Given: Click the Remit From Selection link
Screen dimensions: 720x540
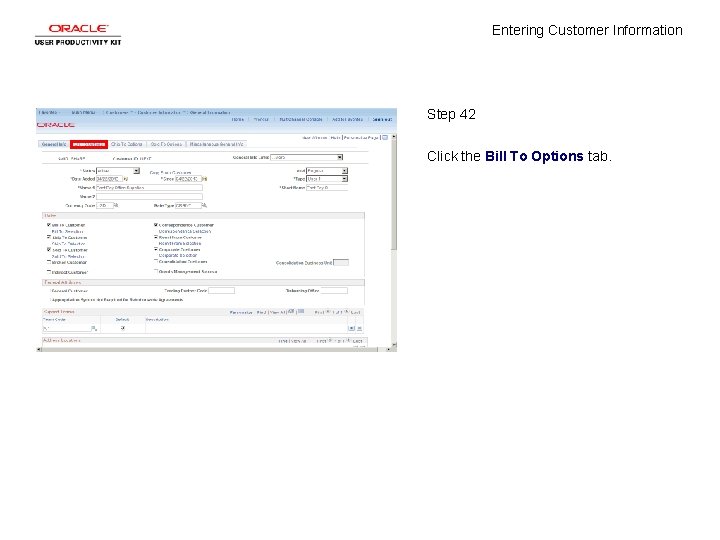Looking at the screenshot, I should pyautogui.click(x=180, y=243).
